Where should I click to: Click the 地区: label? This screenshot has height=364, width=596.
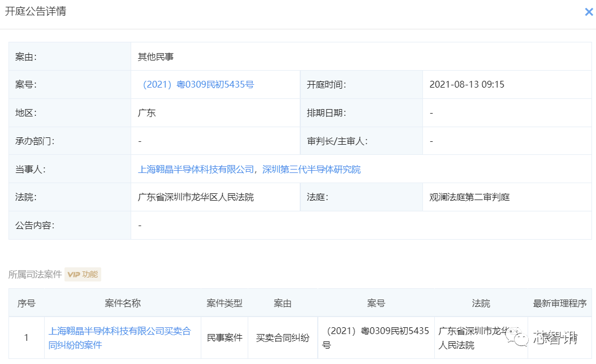click(x=26, y=113)
